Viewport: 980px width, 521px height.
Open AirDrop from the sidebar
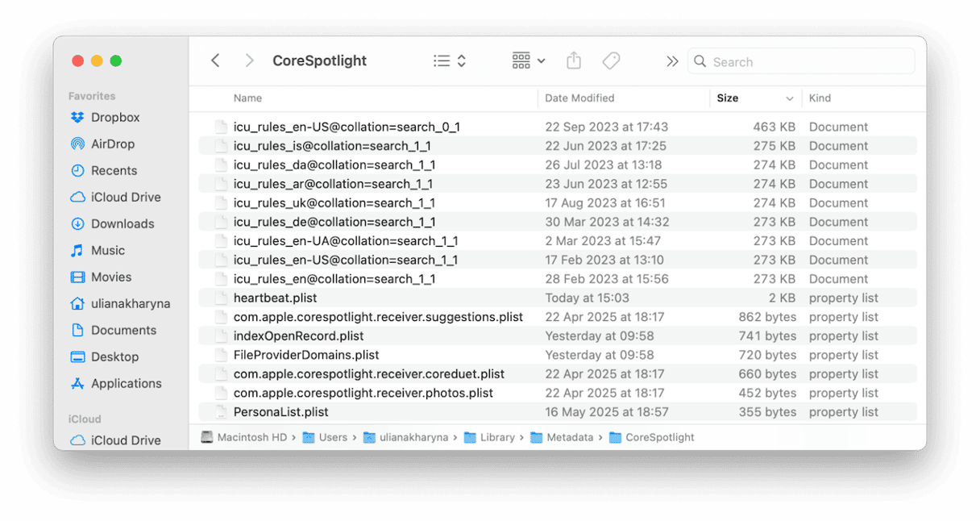click(112, 144)
